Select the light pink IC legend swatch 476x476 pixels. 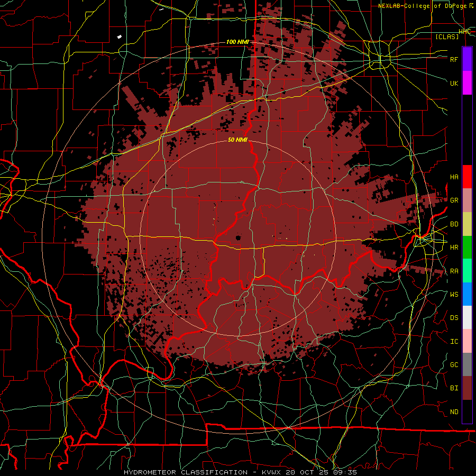click(467, 341)
